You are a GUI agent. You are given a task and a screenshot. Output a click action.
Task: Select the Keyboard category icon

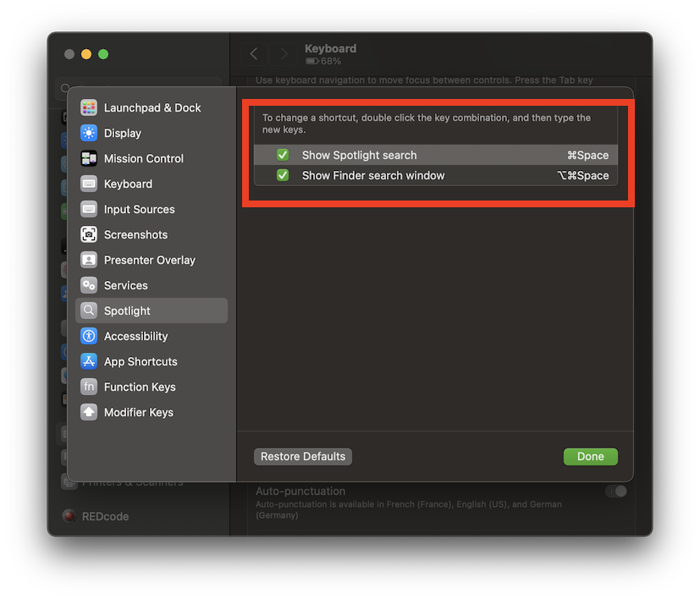(89, 184)
